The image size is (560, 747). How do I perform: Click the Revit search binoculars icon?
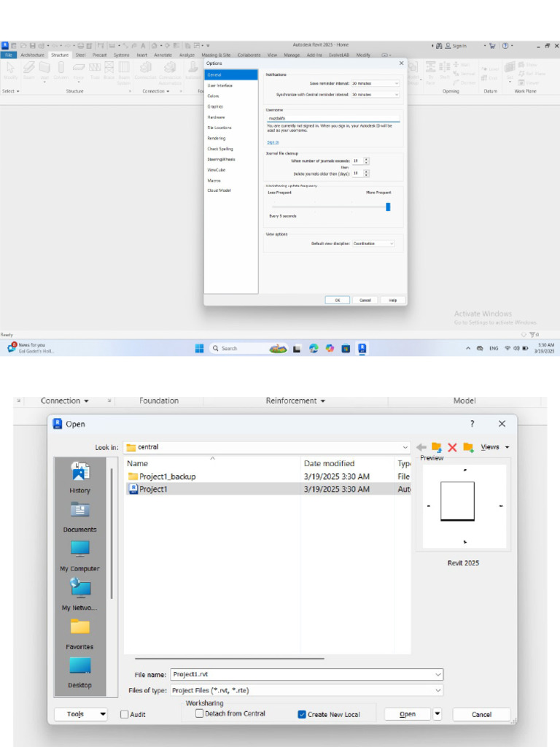[438, 46]
